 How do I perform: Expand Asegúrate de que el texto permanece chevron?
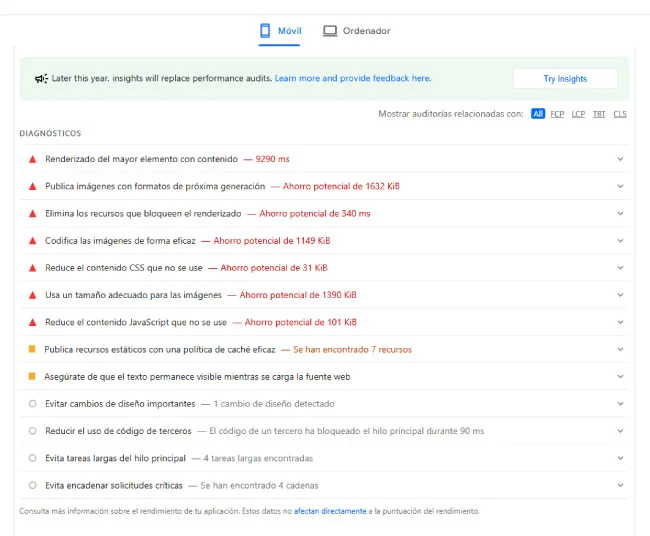click(620, 376)
